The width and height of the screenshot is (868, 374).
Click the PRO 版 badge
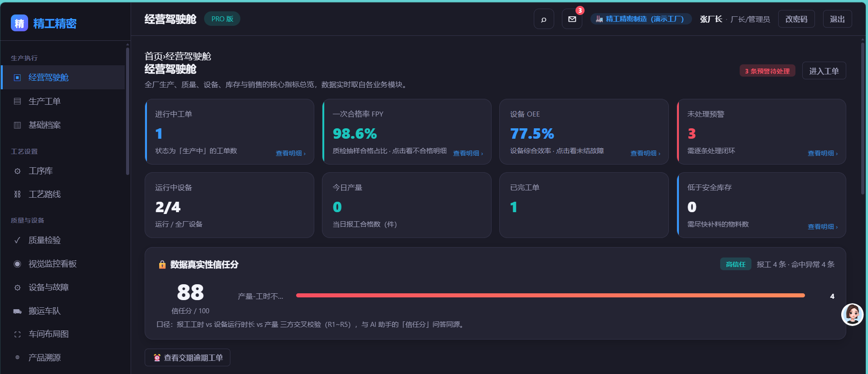tap(222, 19)
